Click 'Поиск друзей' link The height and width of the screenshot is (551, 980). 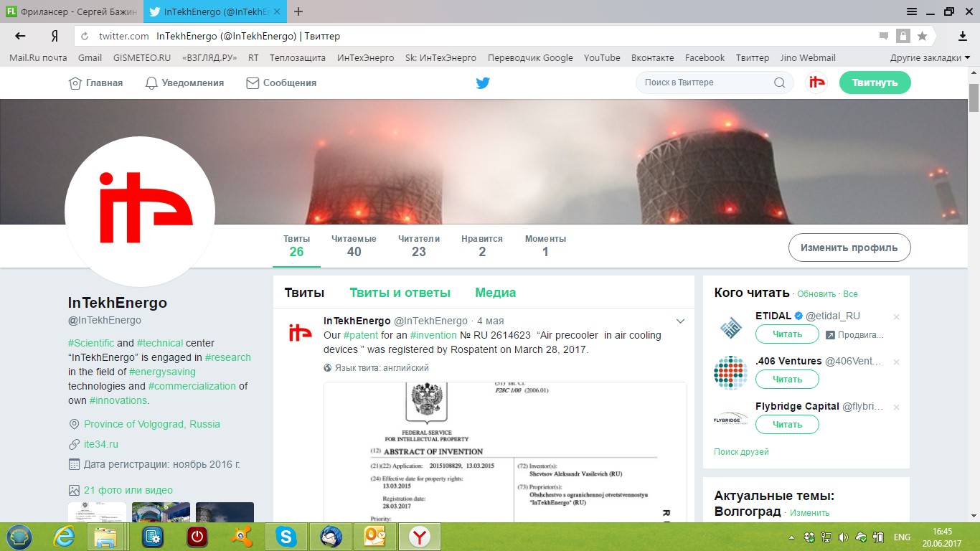click(741, 452)
